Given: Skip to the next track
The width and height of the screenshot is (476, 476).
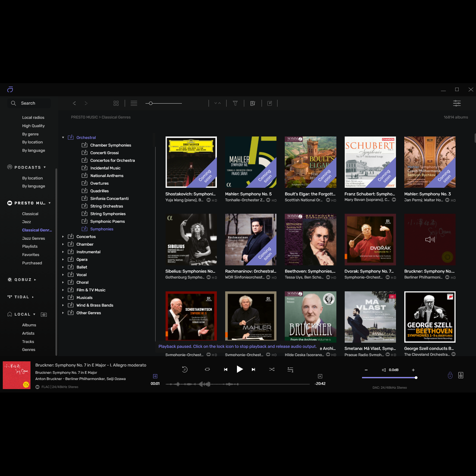Looking at the screenshot, I should pyautogui.click(x=253, y=370).
